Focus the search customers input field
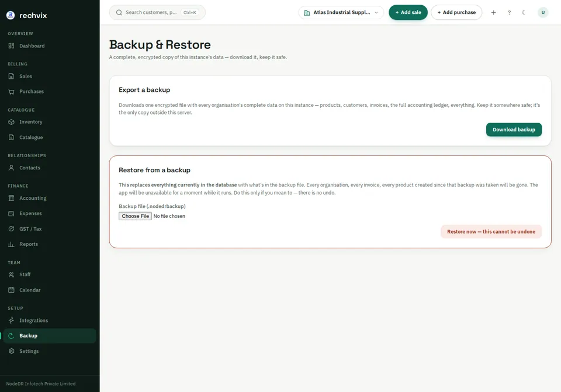561x392 pixels. point(157,12)
